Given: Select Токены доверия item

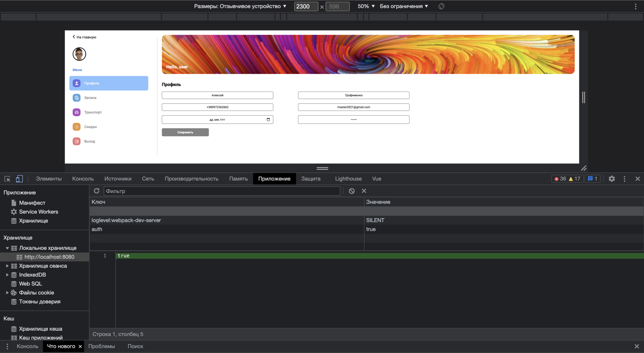Looking at the screenshot, I should (40, 302).
